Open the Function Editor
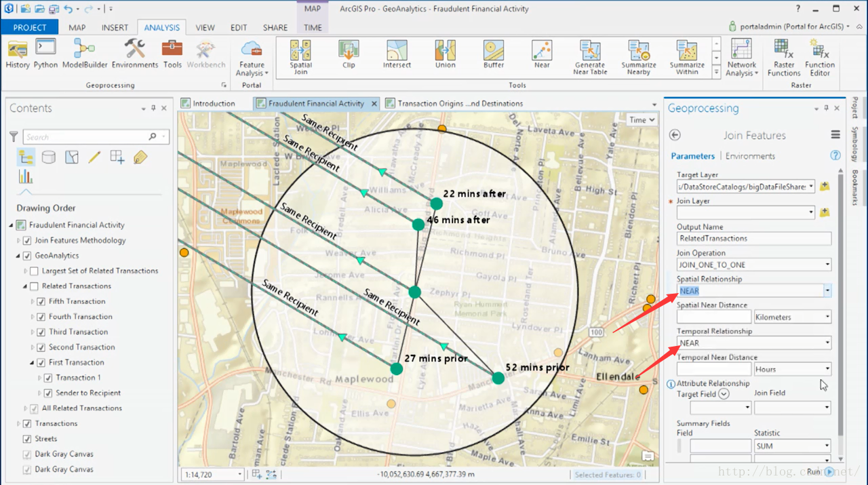Viewport: 868px width, 485px height. tap(820, 58)
